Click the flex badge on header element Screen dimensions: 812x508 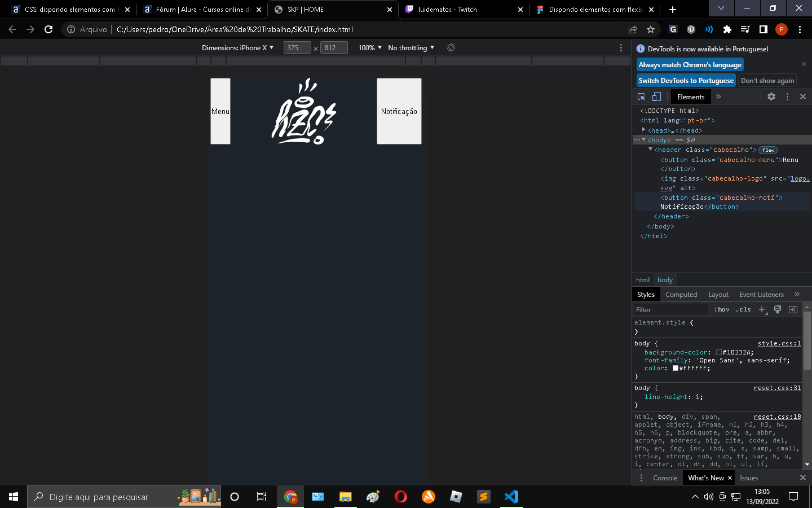(x=768, y=150)
